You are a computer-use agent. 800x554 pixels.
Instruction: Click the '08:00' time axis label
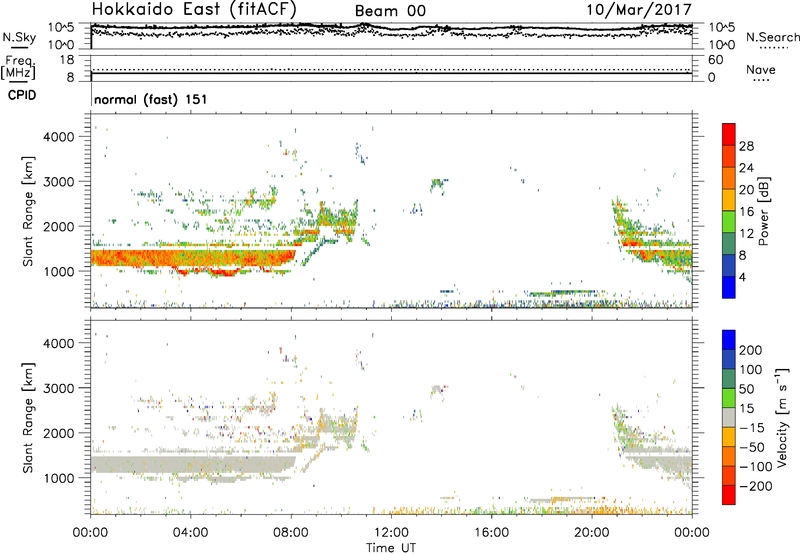291,533
